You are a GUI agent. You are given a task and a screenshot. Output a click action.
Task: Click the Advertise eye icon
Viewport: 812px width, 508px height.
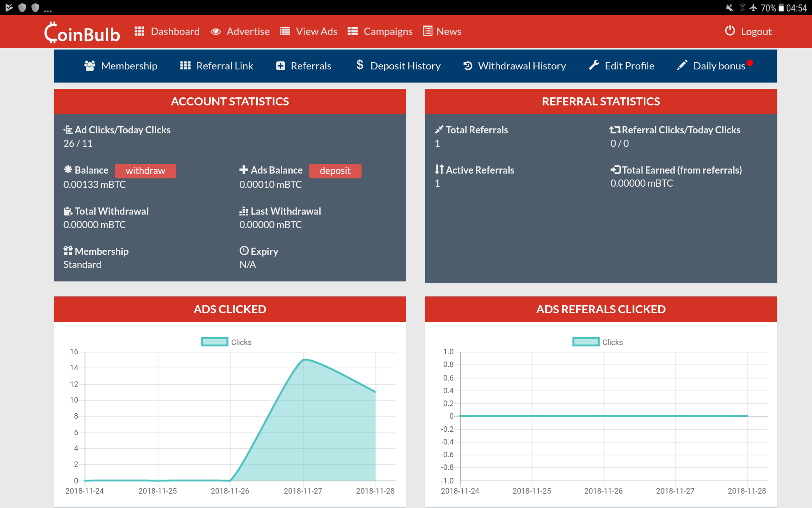[x=216, y=32]
